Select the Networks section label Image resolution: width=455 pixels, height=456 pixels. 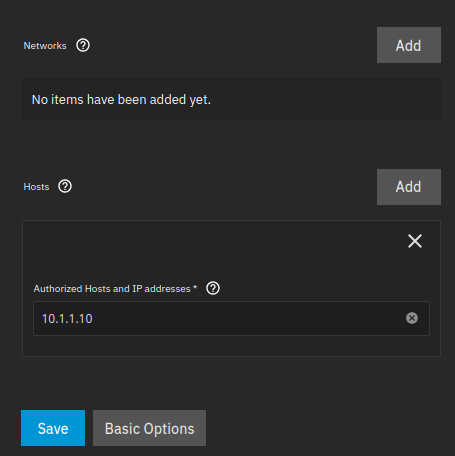[45, 46]
